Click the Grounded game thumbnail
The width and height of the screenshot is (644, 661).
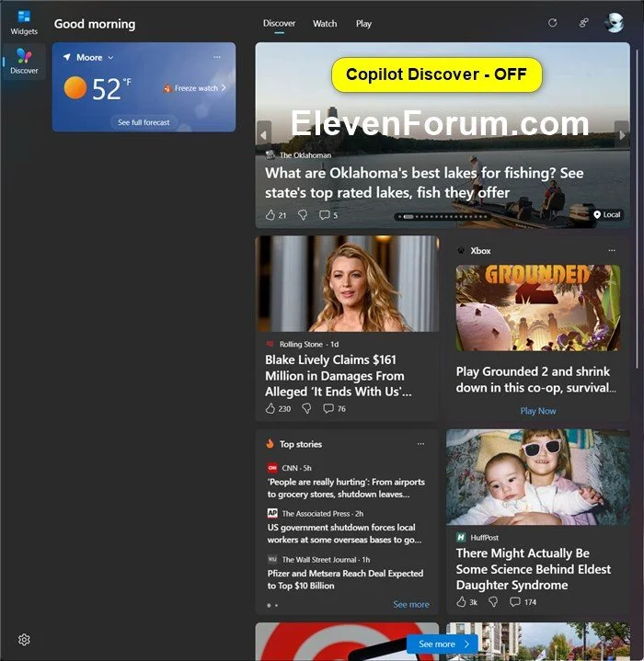[537, 308]
